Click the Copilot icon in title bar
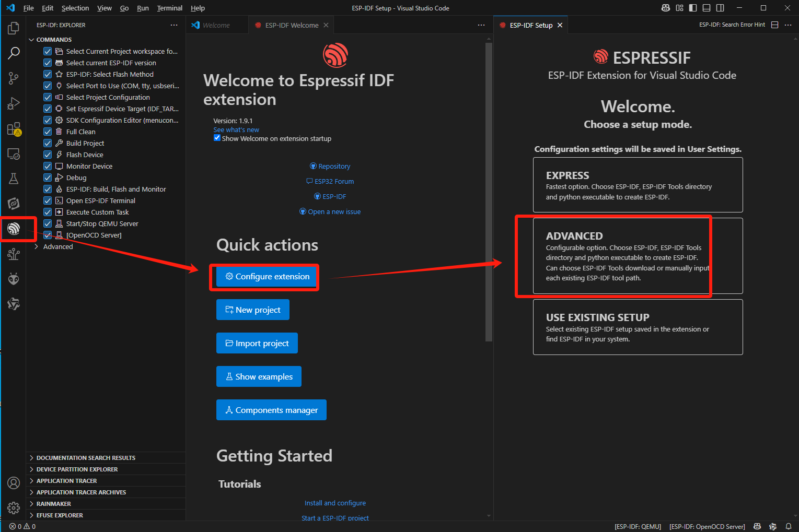This screenshot has height=532, width=799. tap(665, 8)
